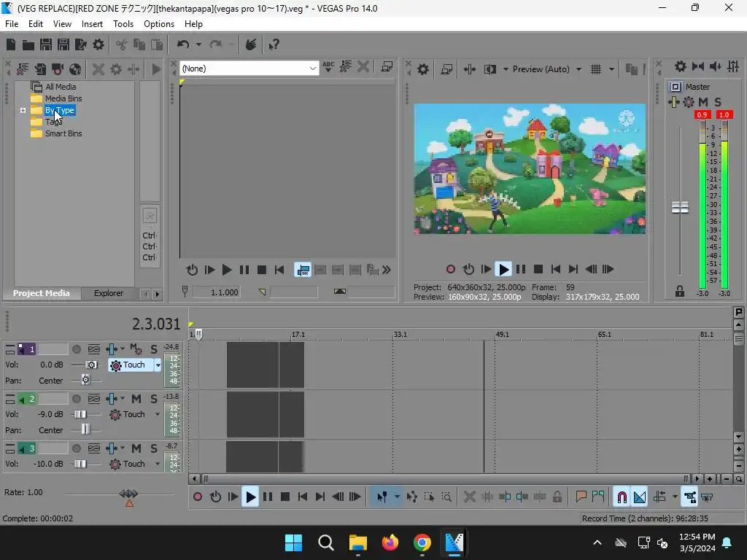
Task: Click the timeline horizontal scrollbar
Action: point(445,479)
